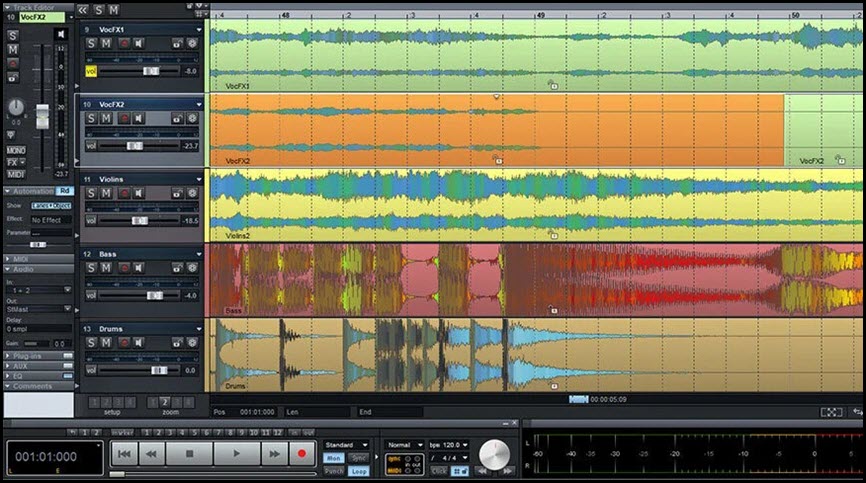The width and height of the screenshot is (866, 483).
Task: Mute the Violins track
Action: pos(106,193)
